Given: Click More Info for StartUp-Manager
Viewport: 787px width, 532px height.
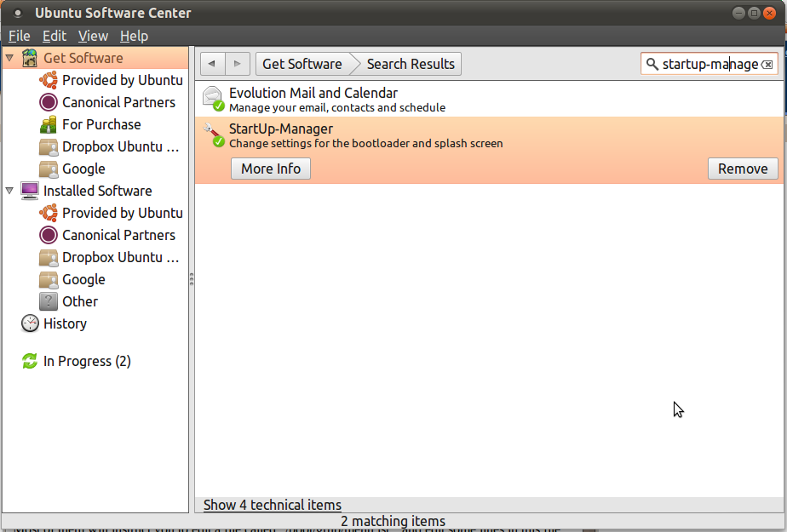Looking at the screenshot, I should coord(271,169).
